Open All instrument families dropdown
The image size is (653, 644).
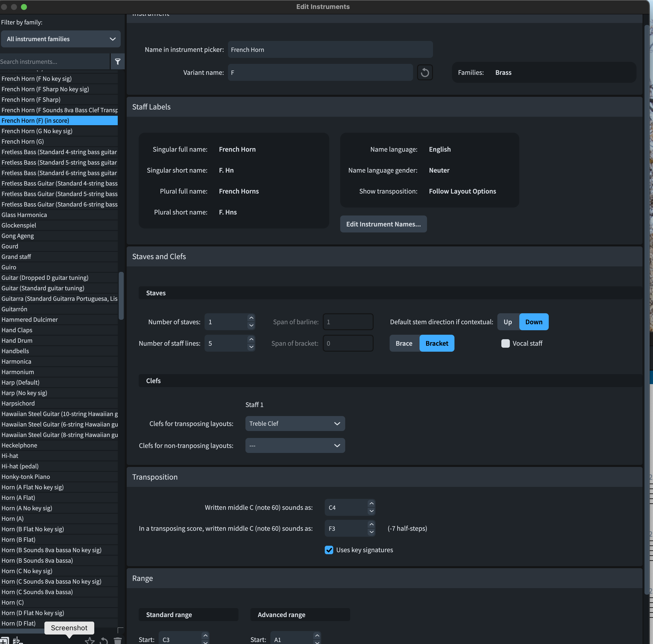(61, 39)
